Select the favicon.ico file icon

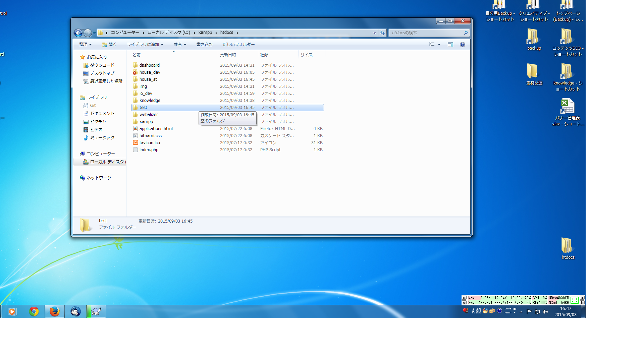tap(136, 143)
